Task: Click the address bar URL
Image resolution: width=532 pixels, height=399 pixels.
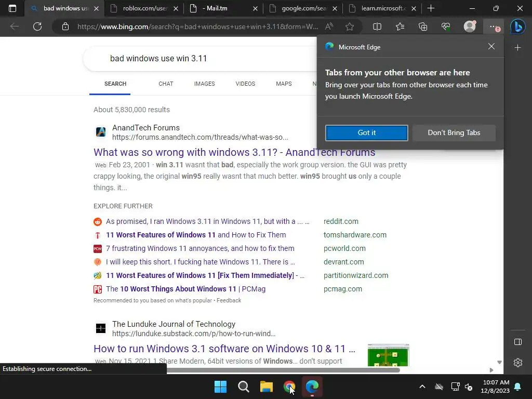Action: pos(197,26)
